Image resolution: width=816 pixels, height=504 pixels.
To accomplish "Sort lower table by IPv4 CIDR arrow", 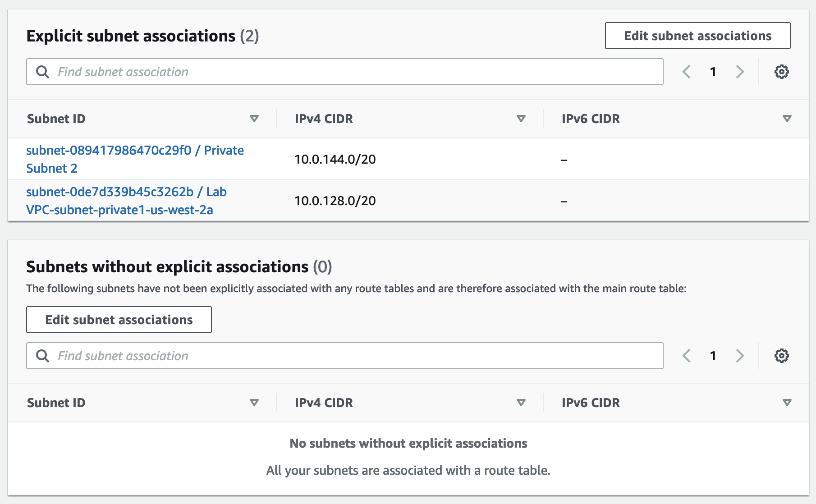I will pyautogui.click(x=521, y=403).
